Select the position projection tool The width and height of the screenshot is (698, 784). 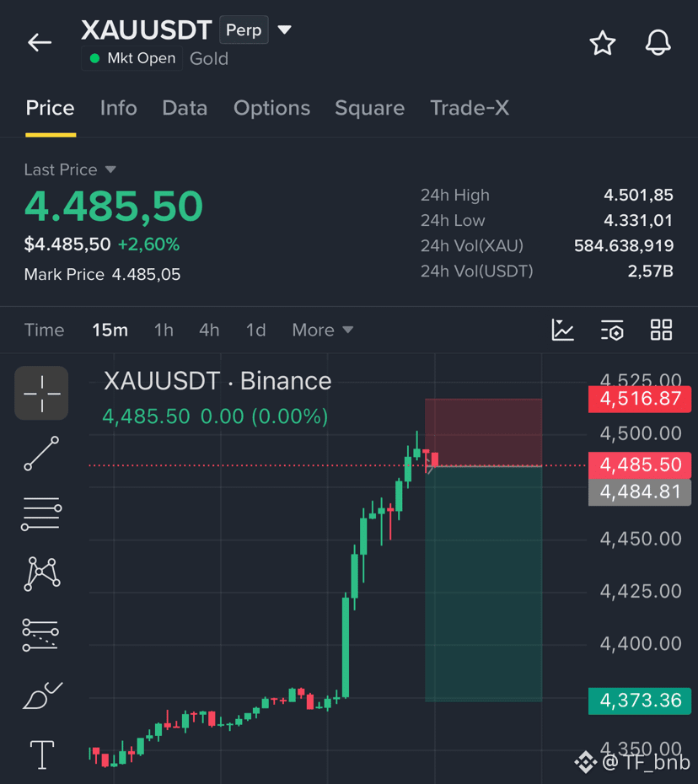pyautogui.click(x=40, y=635)
